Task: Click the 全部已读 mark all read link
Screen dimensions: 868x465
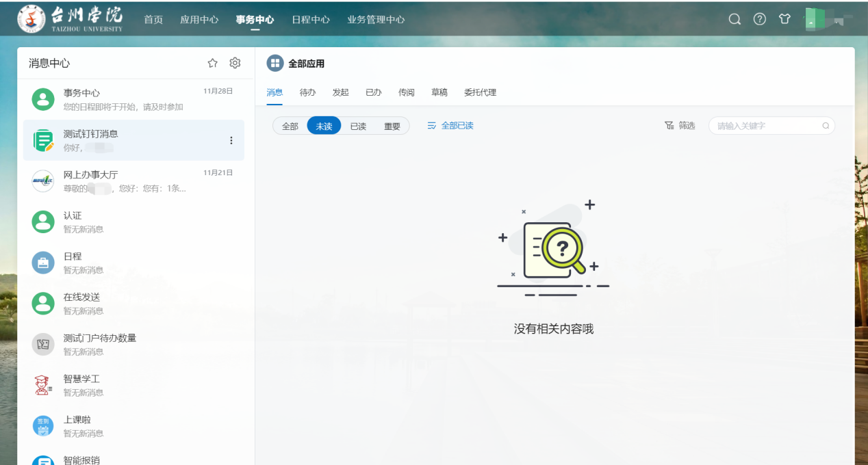Action: pos(450,126)
